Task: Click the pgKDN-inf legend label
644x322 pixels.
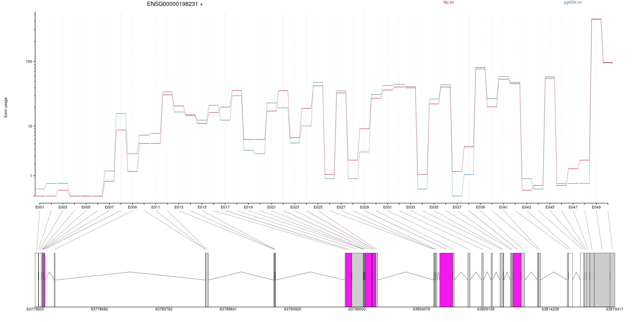Action: (x=572, y=2)
